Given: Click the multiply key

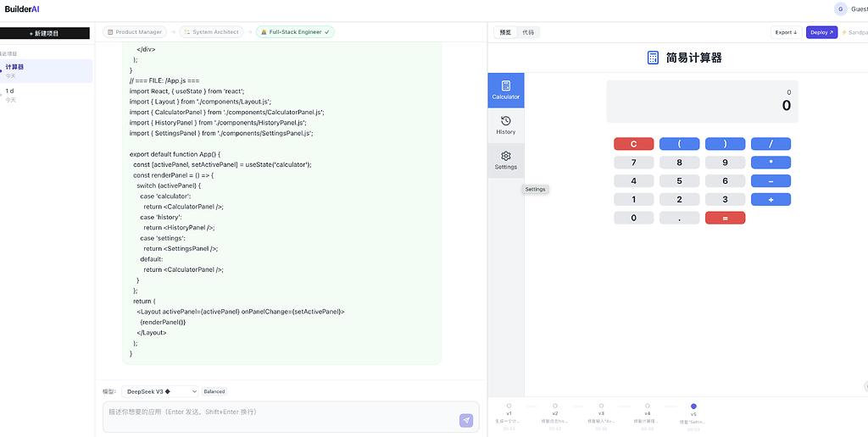Looking at the screenshot, I should tap(771, 163).
